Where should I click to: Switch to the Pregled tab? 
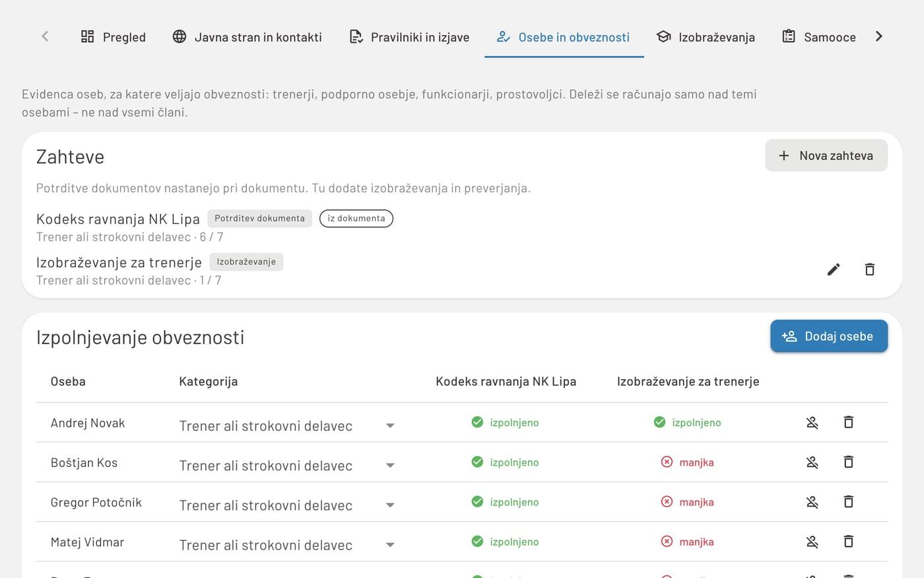113,37
